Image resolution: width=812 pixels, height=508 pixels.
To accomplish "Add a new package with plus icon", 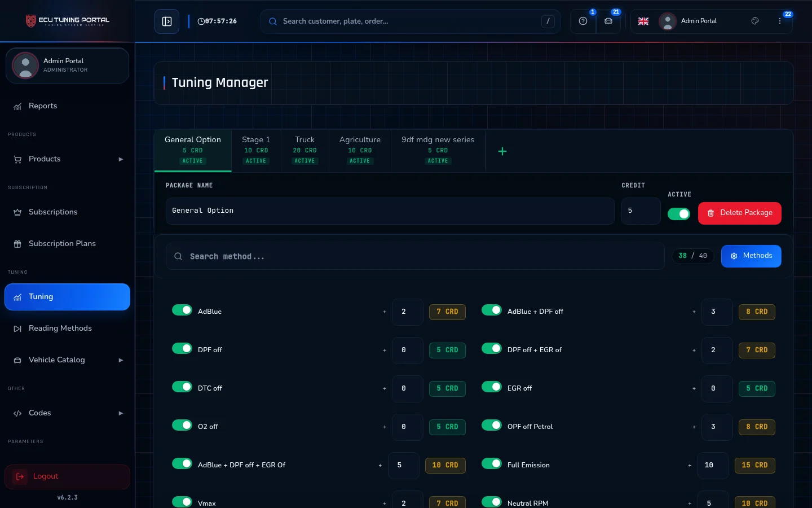I will pyautogui.click(x=502, y=151).
